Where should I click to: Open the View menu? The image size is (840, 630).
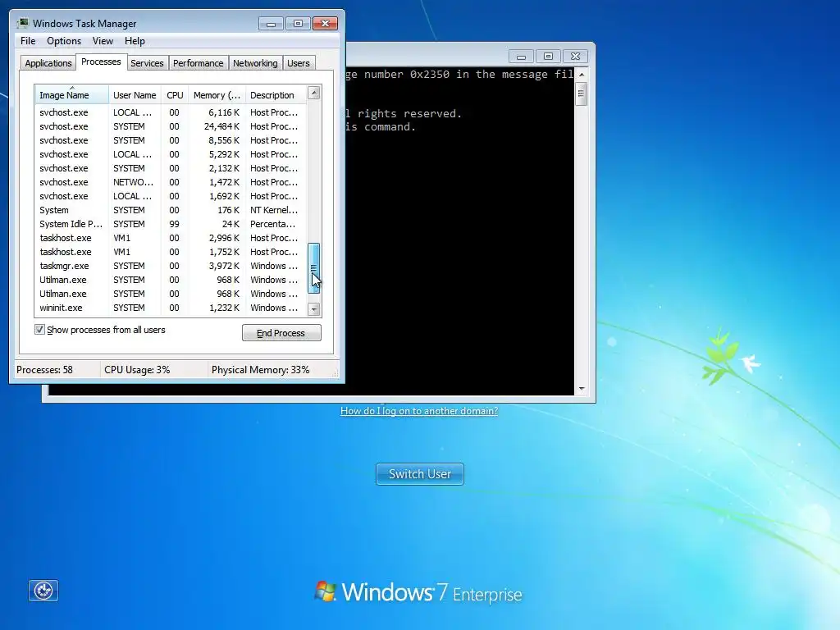click(103, 41)
